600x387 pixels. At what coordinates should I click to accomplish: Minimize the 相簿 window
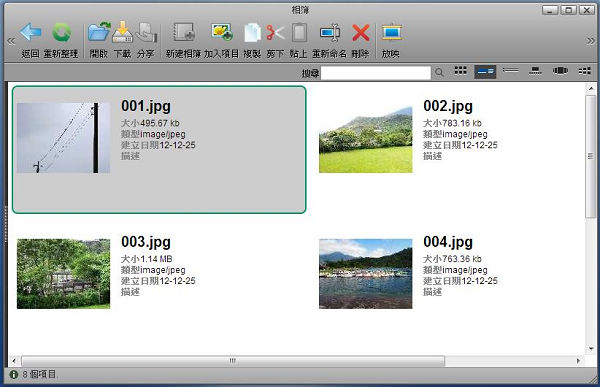[550, 10]
